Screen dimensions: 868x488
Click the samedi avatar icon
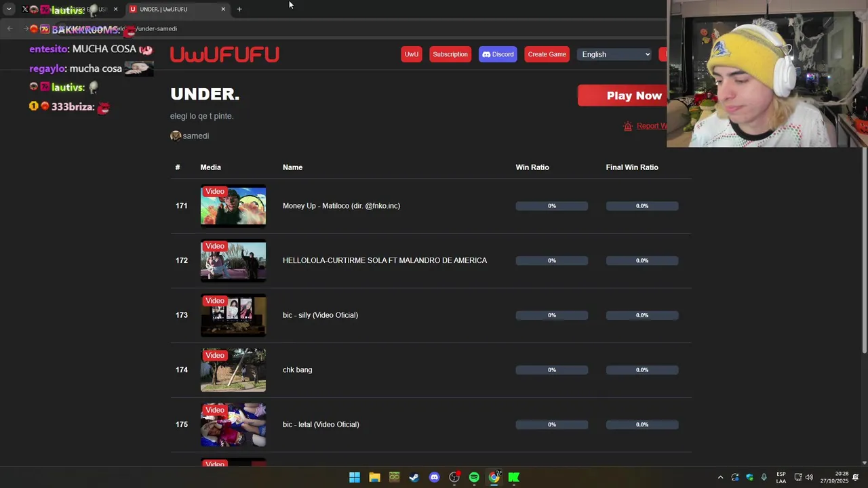click(176, 136)
